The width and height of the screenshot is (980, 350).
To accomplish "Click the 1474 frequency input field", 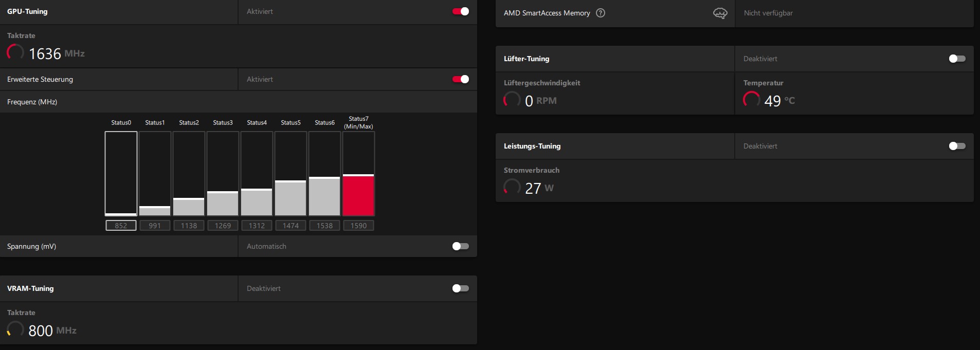I will (291, 226).
